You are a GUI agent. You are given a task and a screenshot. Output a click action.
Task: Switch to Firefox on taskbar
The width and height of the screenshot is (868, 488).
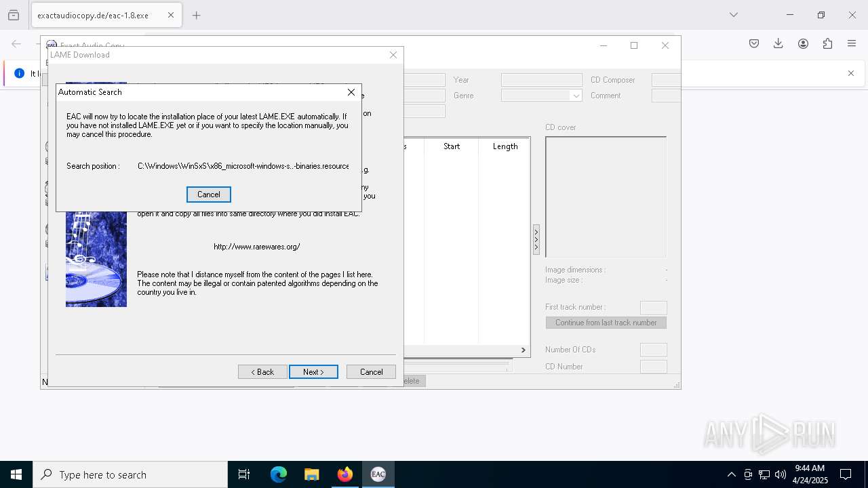click(345, 474)
